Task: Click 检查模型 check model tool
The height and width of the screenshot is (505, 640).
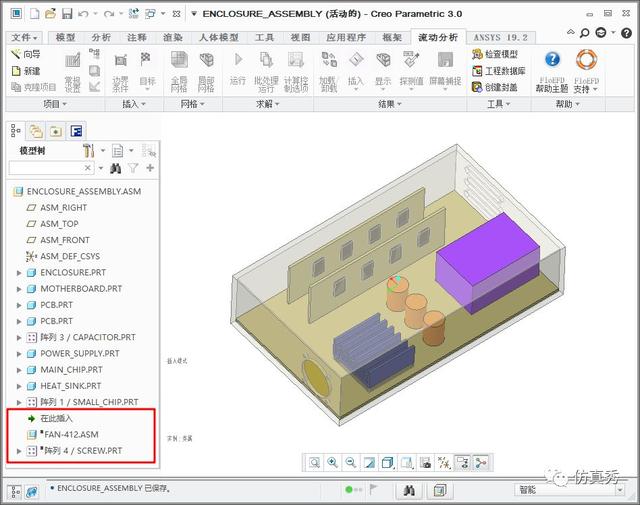Action: [495, 54]
